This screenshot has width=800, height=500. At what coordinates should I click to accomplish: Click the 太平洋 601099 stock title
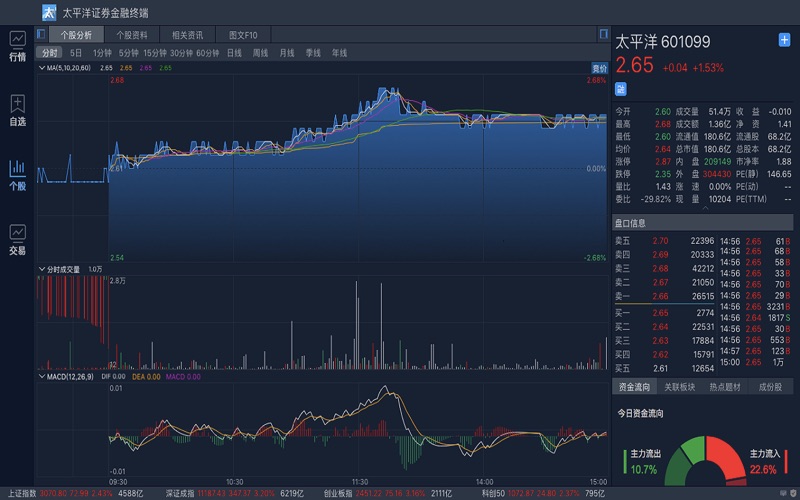pos(663,41)
